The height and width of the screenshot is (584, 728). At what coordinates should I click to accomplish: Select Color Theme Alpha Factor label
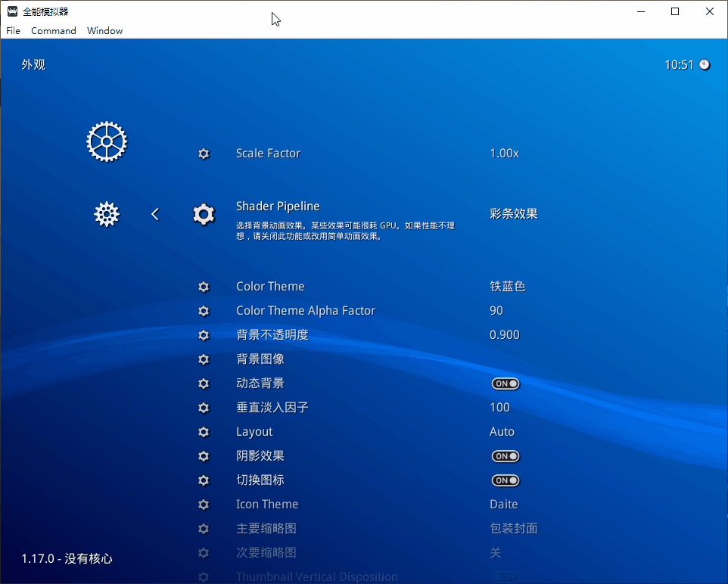coord(306,311)
